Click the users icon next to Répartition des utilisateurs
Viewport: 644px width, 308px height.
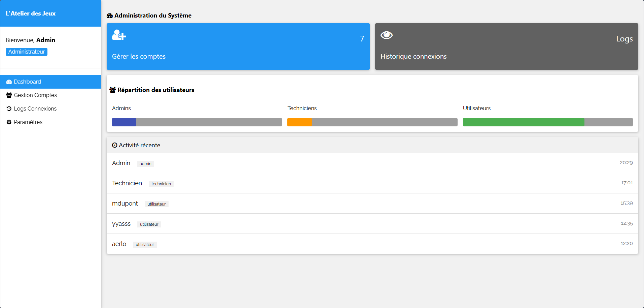coord(113,90)
